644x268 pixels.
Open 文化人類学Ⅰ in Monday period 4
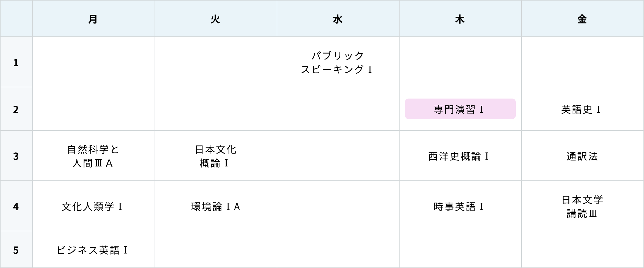92,206
